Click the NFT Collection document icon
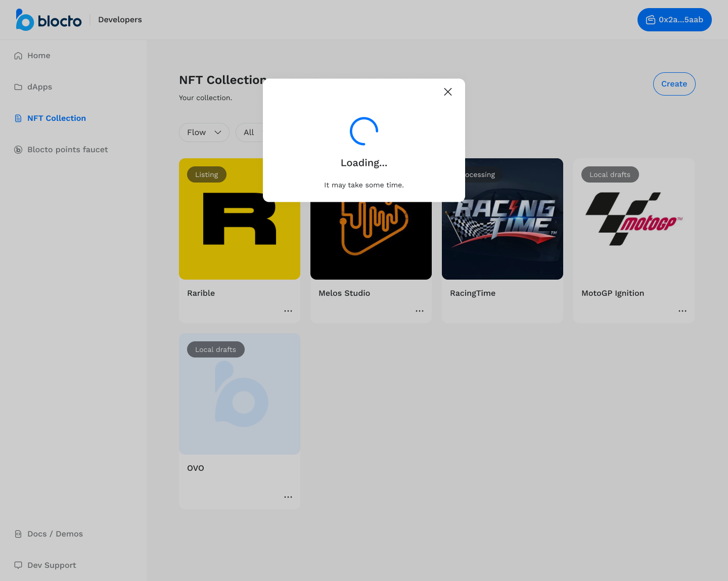 18,118
